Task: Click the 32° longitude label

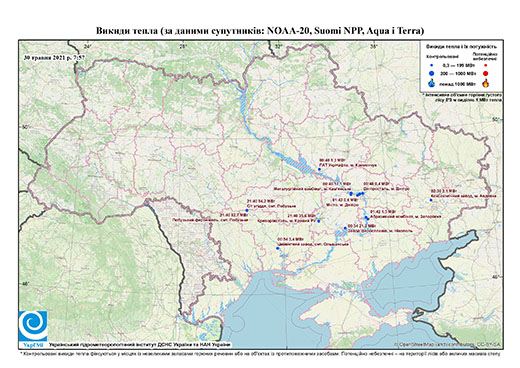Action: pos(279,46)
